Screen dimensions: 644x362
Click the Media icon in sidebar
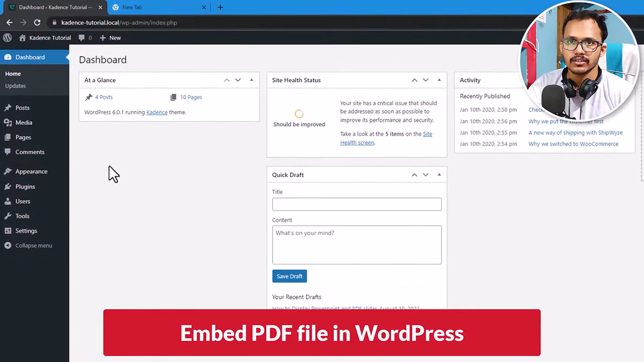[8, 122]
